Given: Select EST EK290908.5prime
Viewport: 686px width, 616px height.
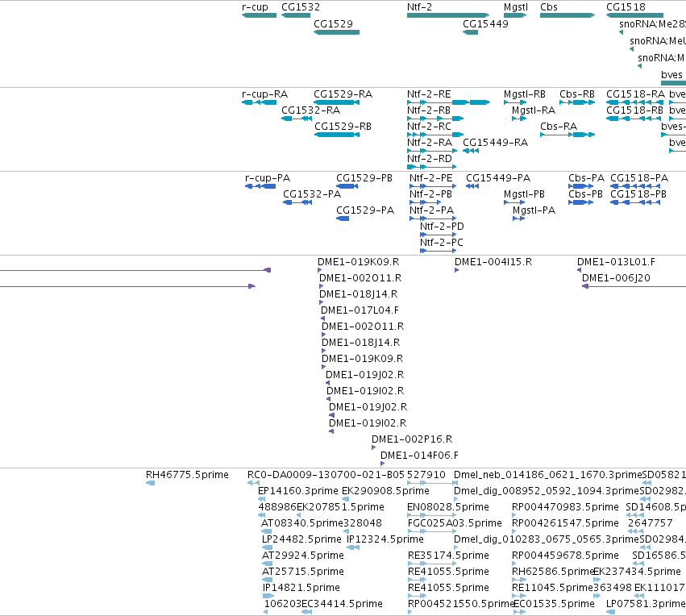Looking at the screenshot, I should pyautogui.click(x=385, y=491).
